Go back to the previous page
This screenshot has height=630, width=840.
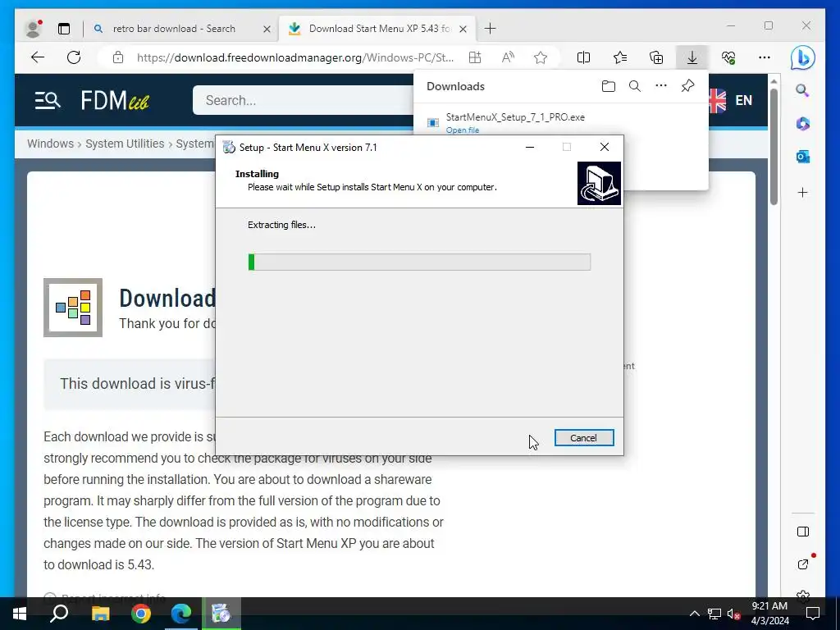[x=38, y=57]
